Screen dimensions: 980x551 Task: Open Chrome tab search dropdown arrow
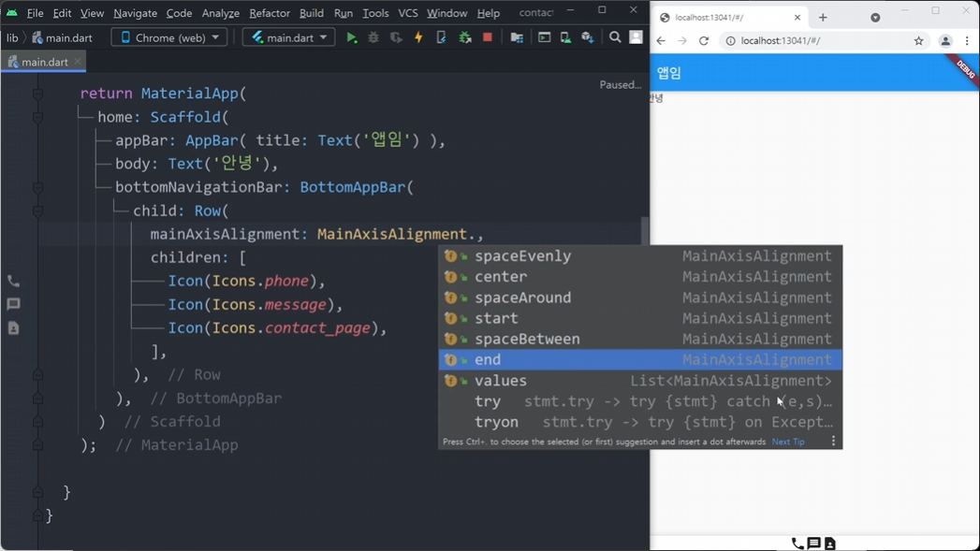(x=875, y=18)
